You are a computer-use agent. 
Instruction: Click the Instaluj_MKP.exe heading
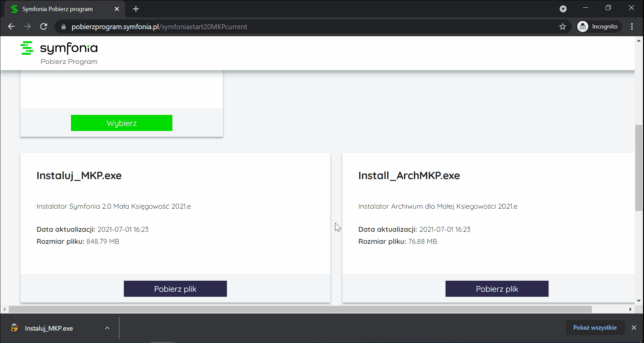(x=79, y=176)
